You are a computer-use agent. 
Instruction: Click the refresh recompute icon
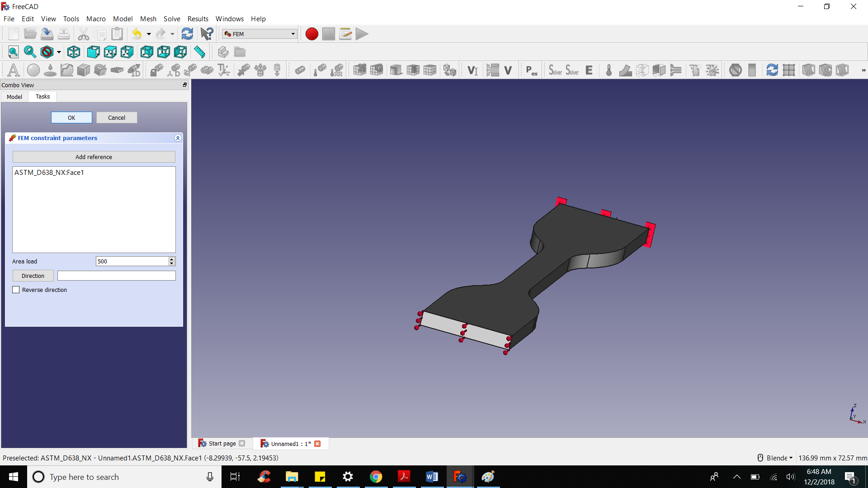pyautogui.click(x=187, y=34)
